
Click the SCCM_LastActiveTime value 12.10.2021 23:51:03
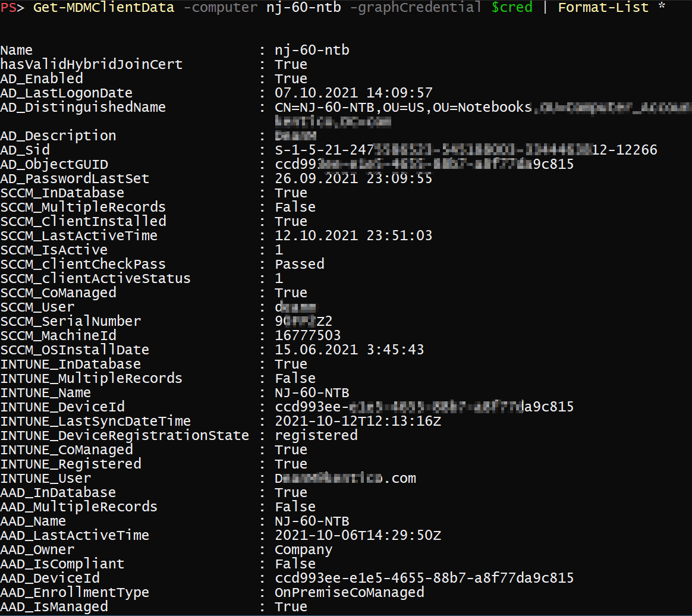(x=353, y=235)
